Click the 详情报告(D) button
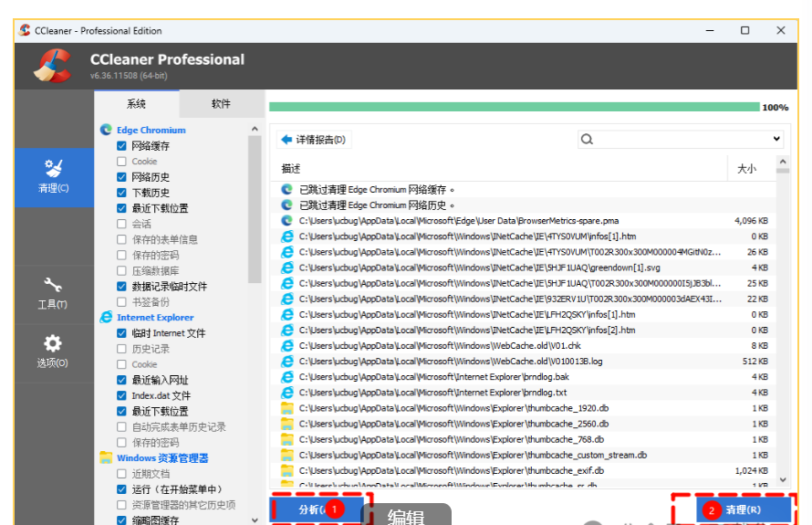 pyautogui.click(x=314, y=140)
